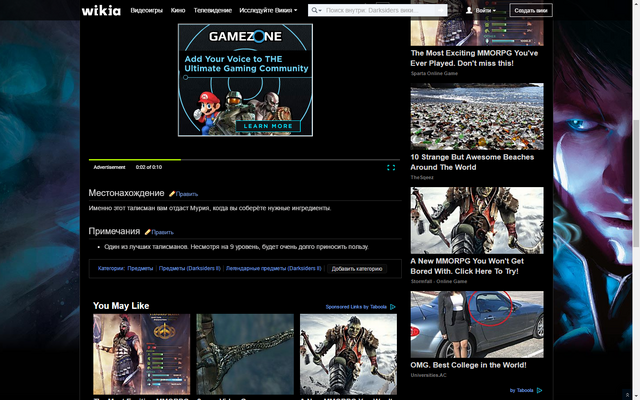Expand the Исследуйте Викии dropdown
The image size is (640, 400).
click(x=268, y=10)
